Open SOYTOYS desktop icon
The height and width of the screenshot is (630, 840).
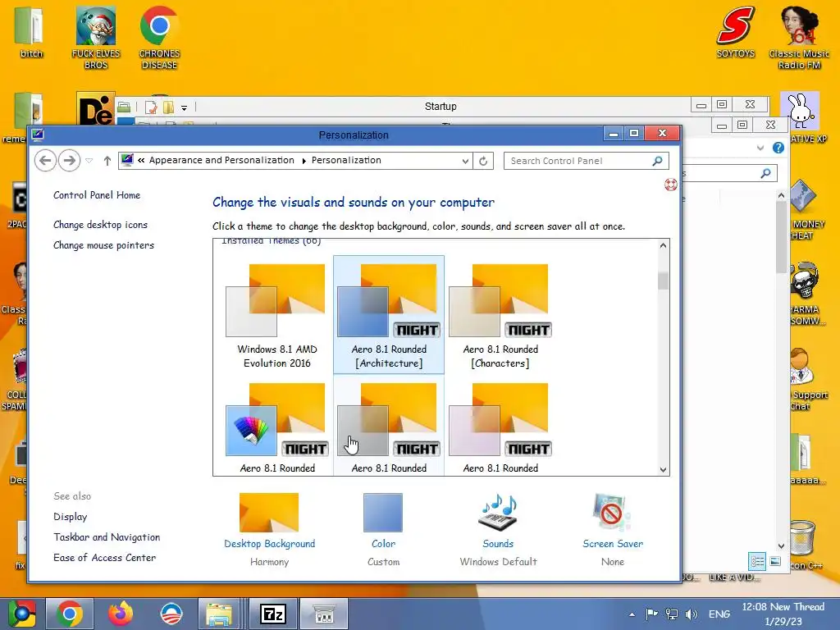click(736, 32)
